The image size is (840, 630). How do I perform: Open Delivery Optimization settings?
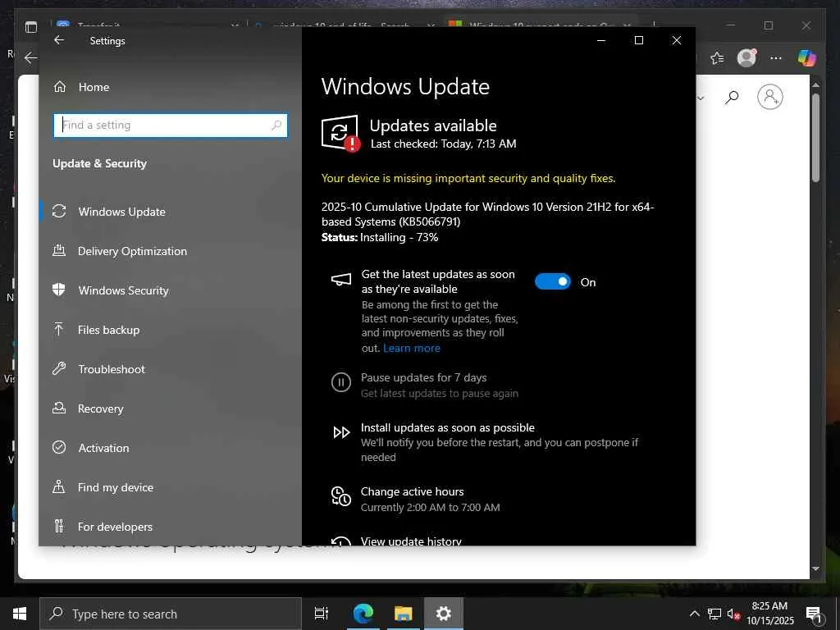coord(132,251)
